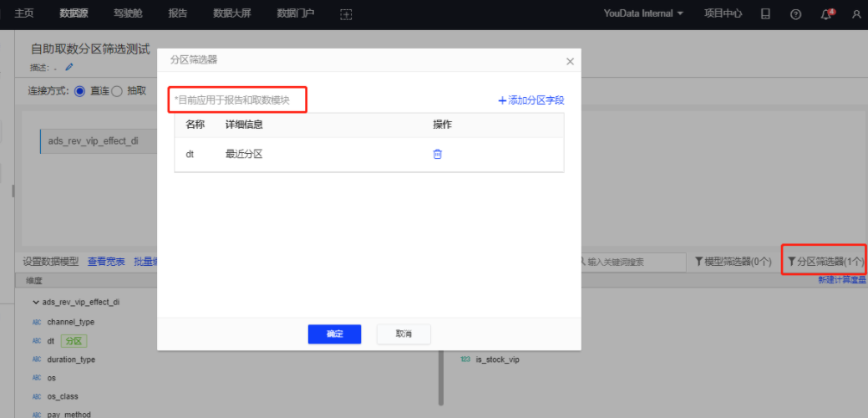Image resolution: width=868 pixels, height=418 pixels.
Task: Open the 模型筛选器 filter
Action: 733,262
